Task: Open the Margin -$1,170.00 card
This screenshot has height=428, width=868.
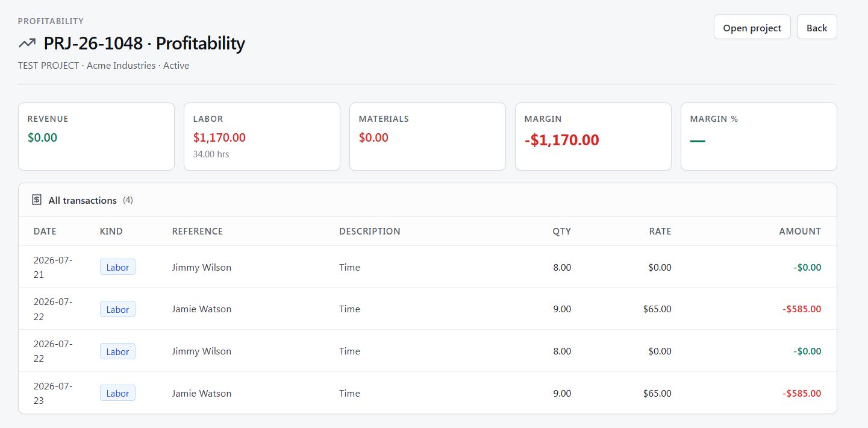Action: 593,137
